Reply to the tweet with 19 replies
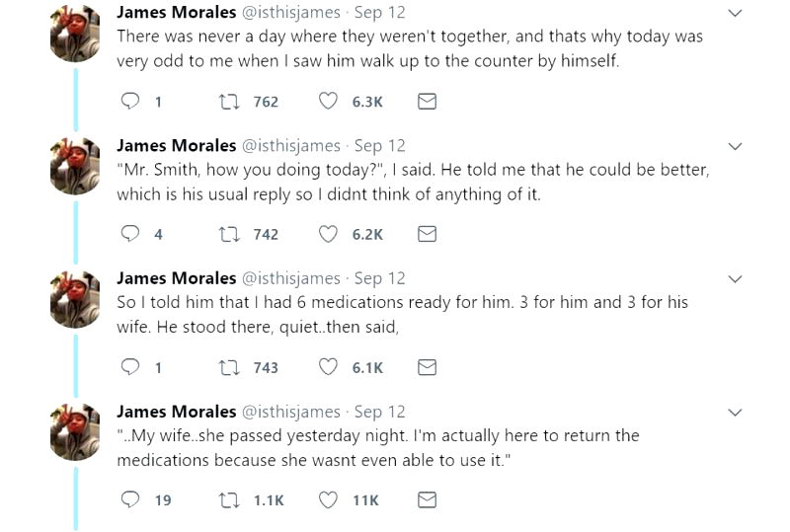790x532 pixels. coord(129,500)
